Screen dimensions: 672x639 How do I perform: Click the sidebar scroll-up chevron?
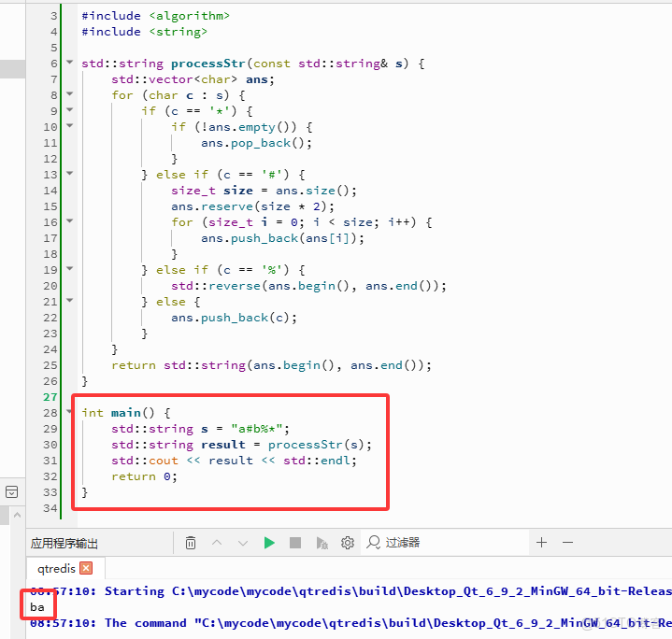17,515
